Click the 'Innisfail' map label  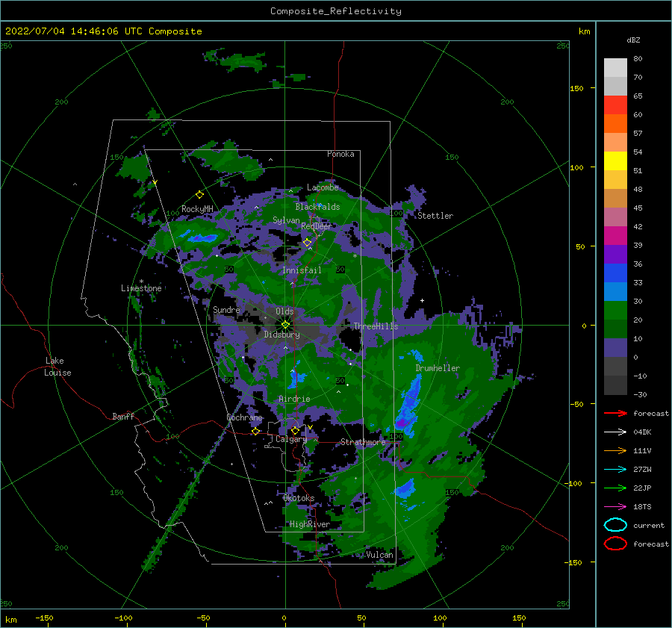(302, 270)
